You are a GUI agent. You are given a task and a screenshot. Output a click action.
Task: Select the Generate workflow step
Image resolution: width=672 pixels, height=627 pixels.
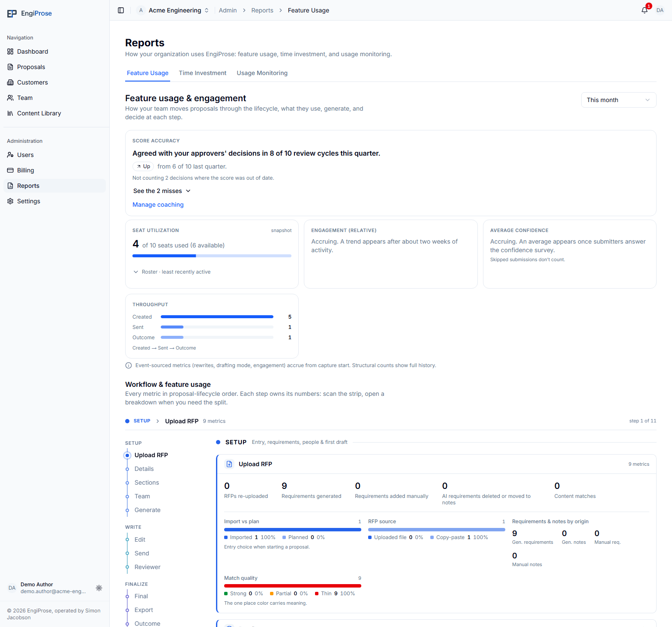click(x=147, y=510)
